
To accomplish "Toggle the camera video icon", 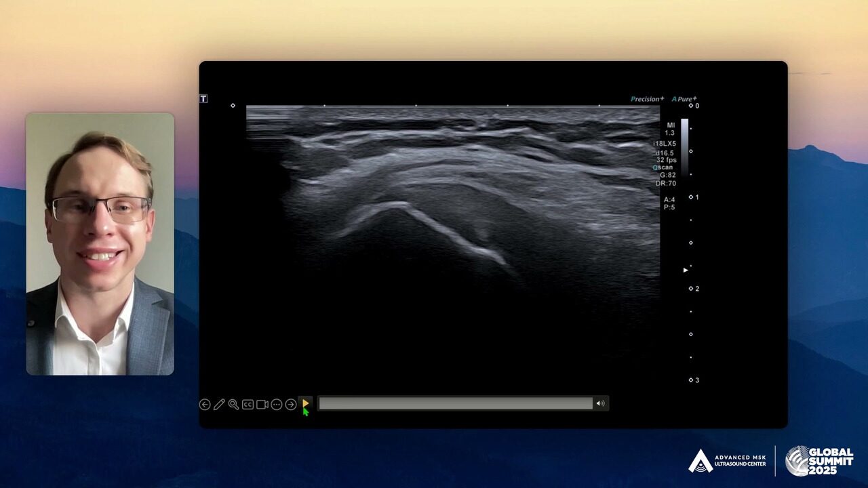I will click(x=262, y=405).
